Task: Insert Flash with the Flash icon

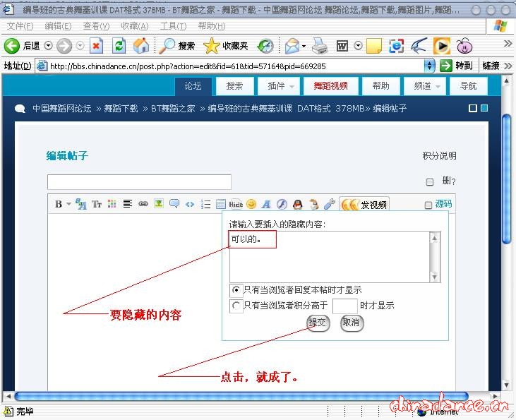Action: click(x=282, y=204)
